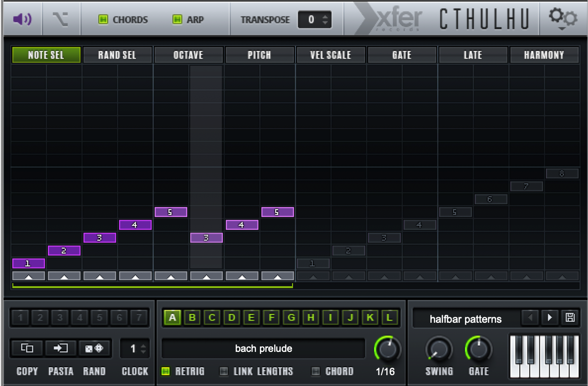Open the 1/16 rate value
588x386 pixels.
(385, 371)
